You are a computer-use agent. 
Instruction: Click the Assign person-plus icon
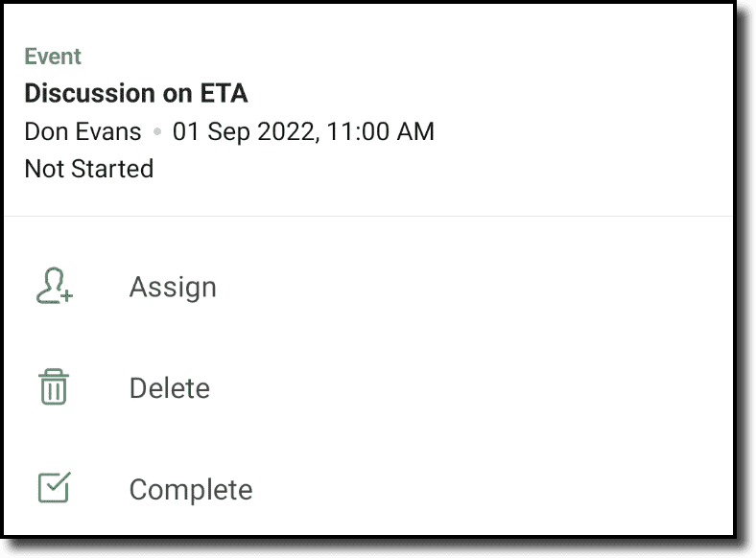54,287
